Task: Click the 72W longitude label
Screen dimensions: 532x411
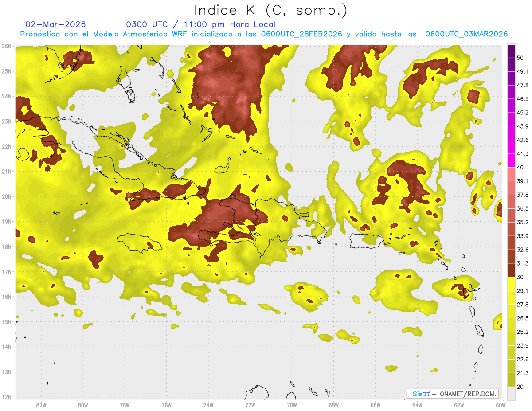Action: tap(250, 405)
